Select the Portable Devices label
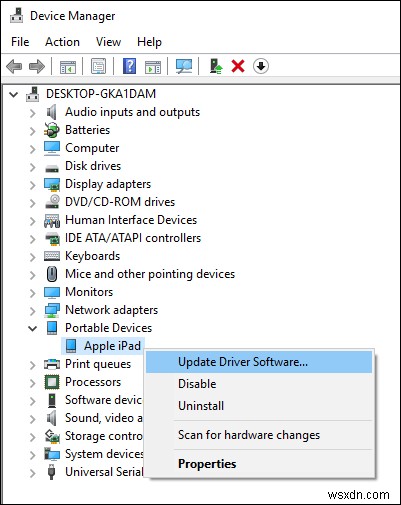This screenshot has width=401, height=505. (108, 328)
